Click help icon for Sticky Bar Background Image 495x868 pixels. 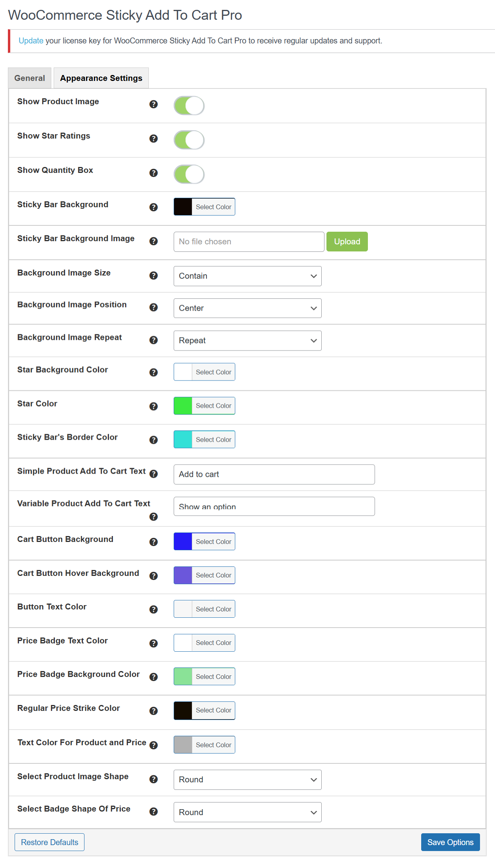154,241
